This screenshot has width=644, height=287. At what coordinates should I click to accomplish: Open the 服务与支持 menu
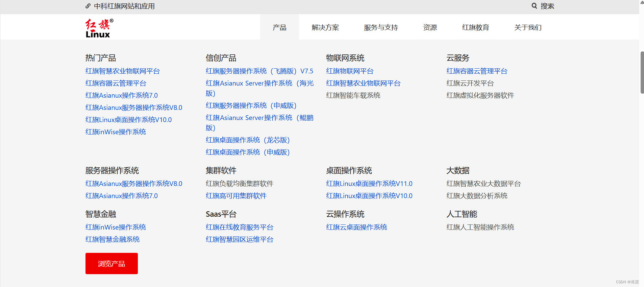pos(381,27)
